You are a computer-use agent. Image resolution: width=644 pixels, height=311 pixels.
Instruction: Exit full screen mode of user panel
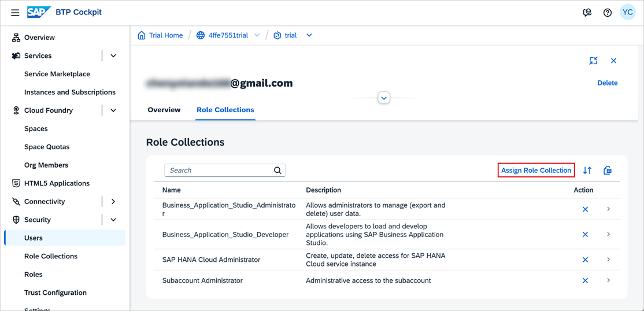pyautogui.click(x=593, y=61)
